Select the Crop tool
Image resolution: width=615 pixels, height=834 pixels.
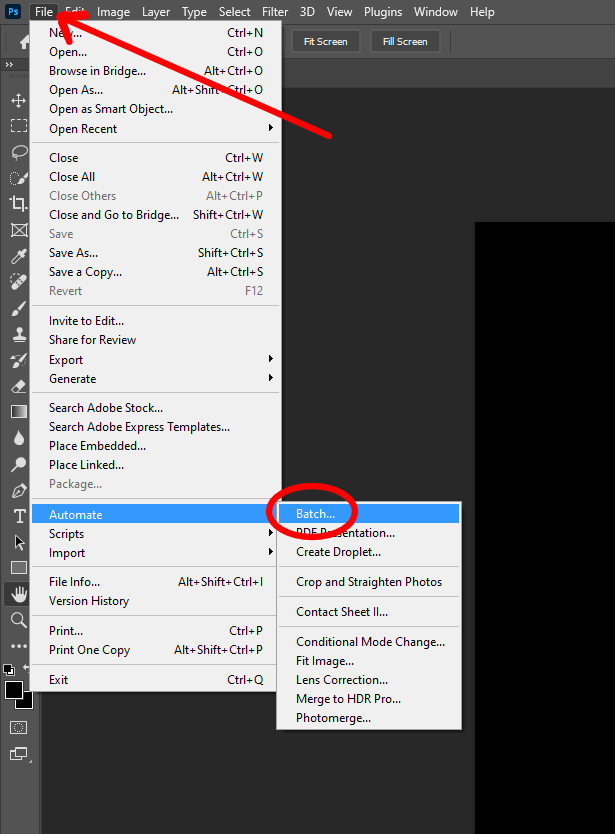pyautogui.click(x=19, y=204)
